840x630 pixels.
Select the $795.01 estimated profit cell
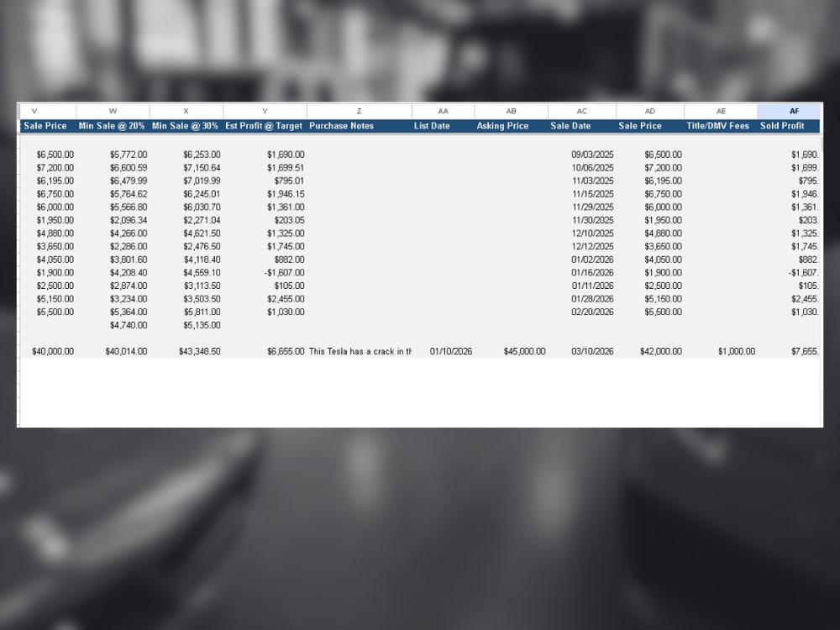[x=265, y=181]
